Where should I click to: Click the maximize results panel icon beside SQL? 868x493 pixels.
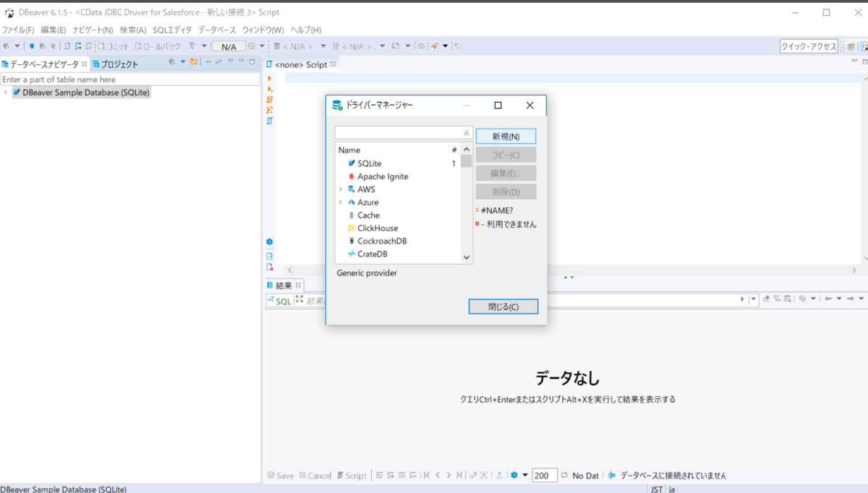pyautogui.click(x=299, y=299)
